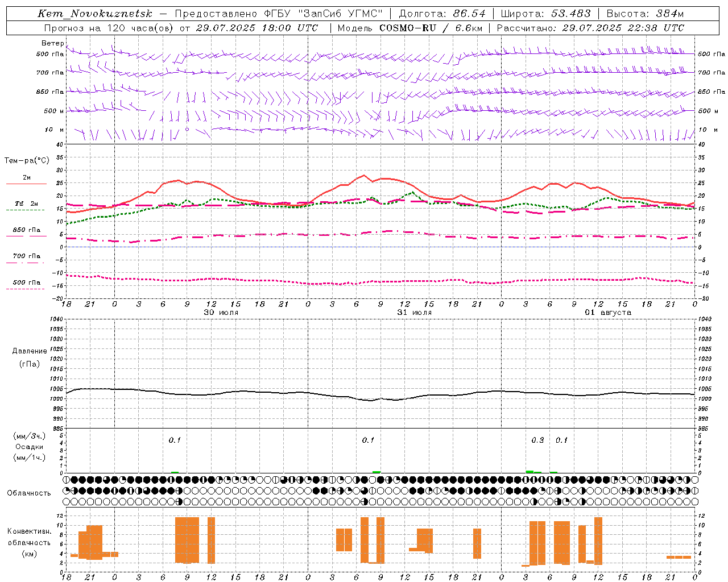Click the Тем-ра(°C) axis title
The width and height of the screenshot is (728, 582).
pos(27,161)
